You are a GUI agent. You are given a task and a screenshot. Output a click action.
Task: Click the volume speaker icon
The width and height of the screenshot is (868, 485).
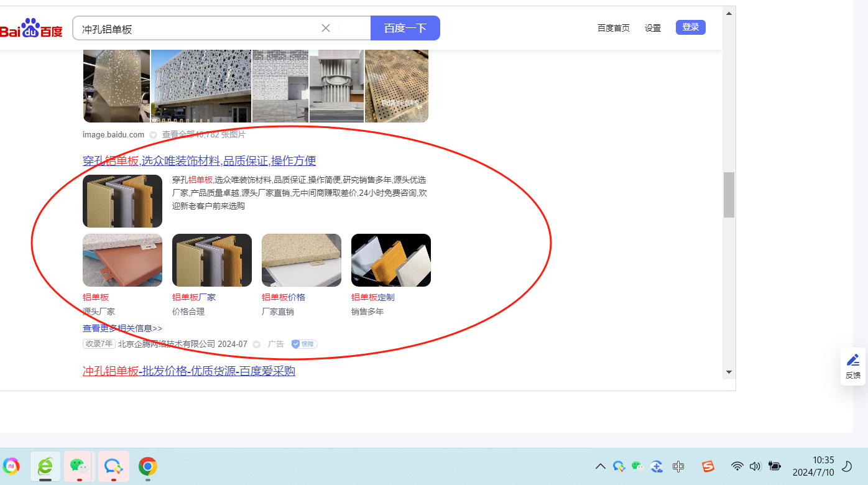[755, 466]
